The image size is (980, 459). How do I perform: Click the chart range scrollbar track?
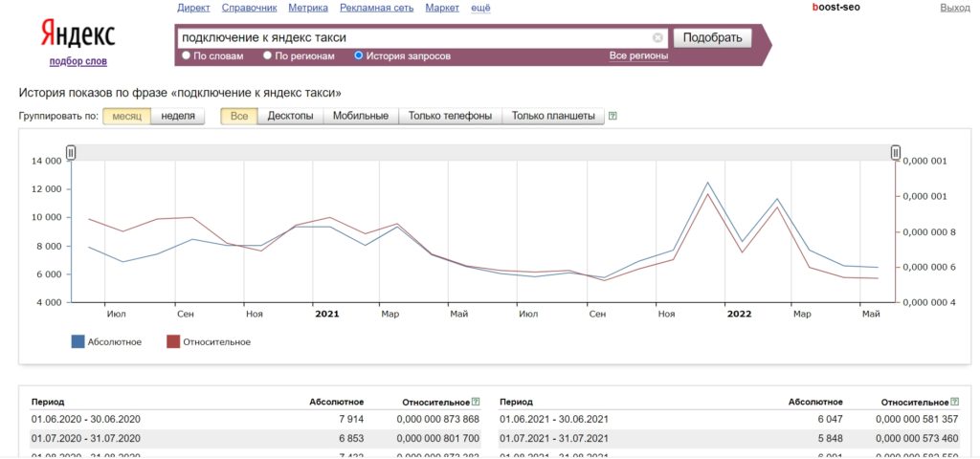[x=483, y=152]
